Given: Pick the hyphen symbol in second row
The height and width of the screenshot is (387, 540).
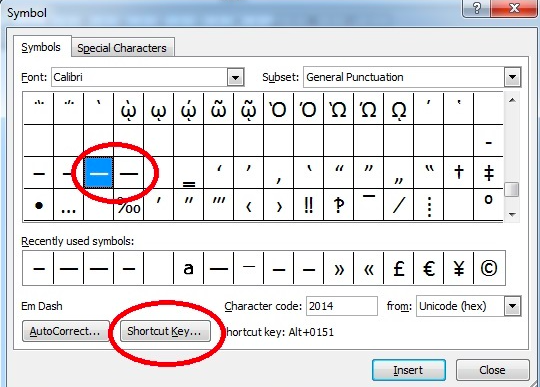Looking at the screenshot, I should pos(488,141).
